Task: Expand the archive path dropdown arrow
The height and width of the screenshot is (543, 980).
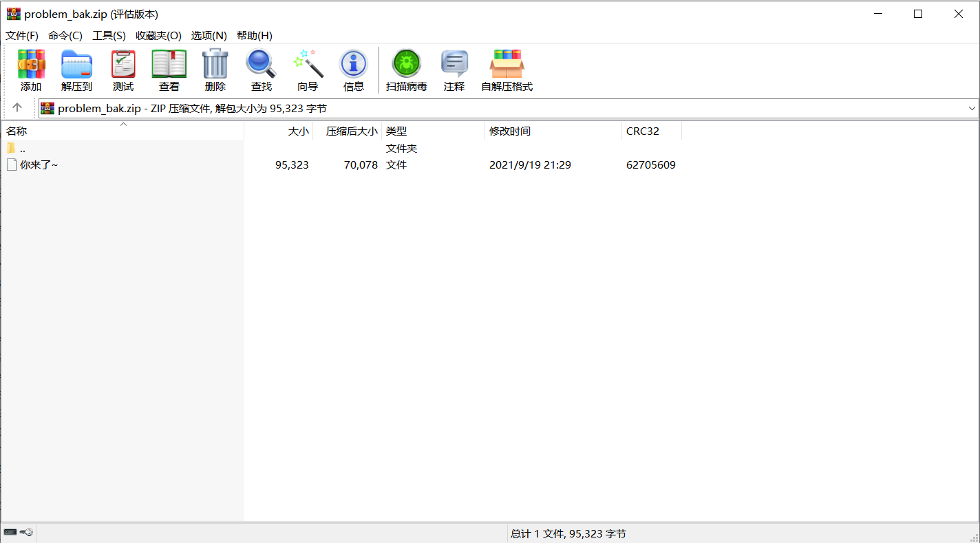Action: tap(972, 108)
